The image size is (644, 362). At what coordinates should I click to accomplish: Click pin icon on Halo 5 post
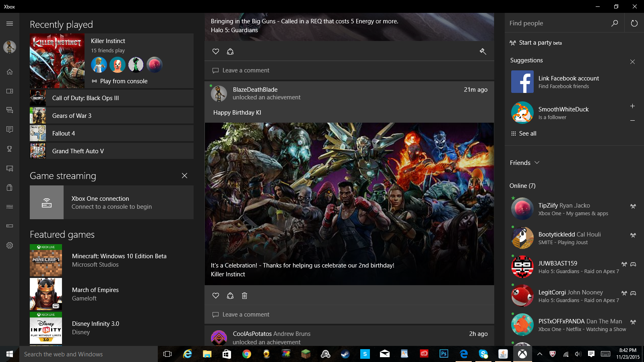coord(483,51)
